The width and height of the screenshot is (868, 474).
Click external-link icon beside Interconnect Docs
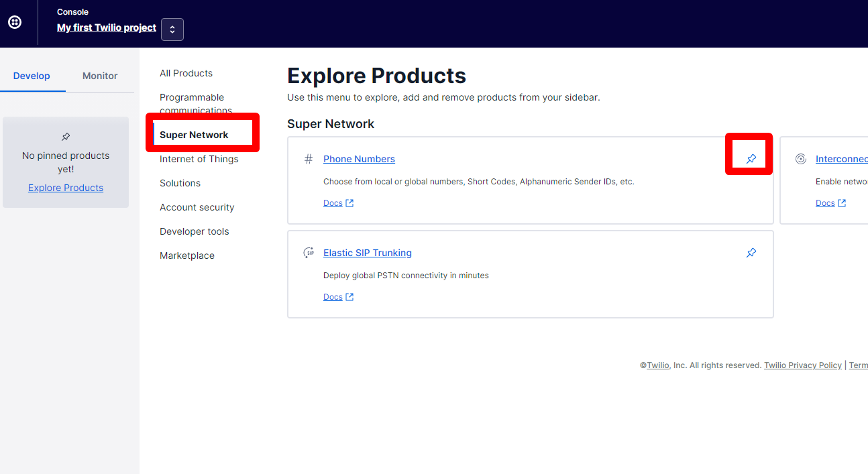pos(842,203)
